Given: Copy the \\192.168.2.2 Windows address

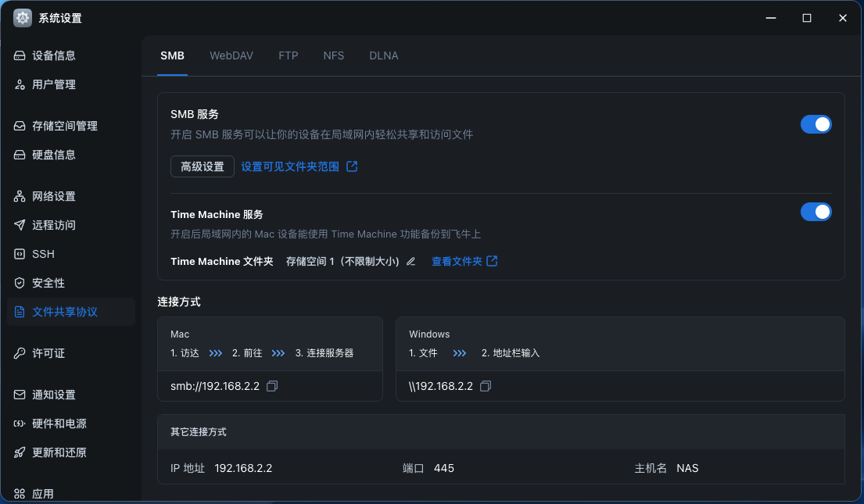Looking at the screenshot, I should [x=486, y=386].
